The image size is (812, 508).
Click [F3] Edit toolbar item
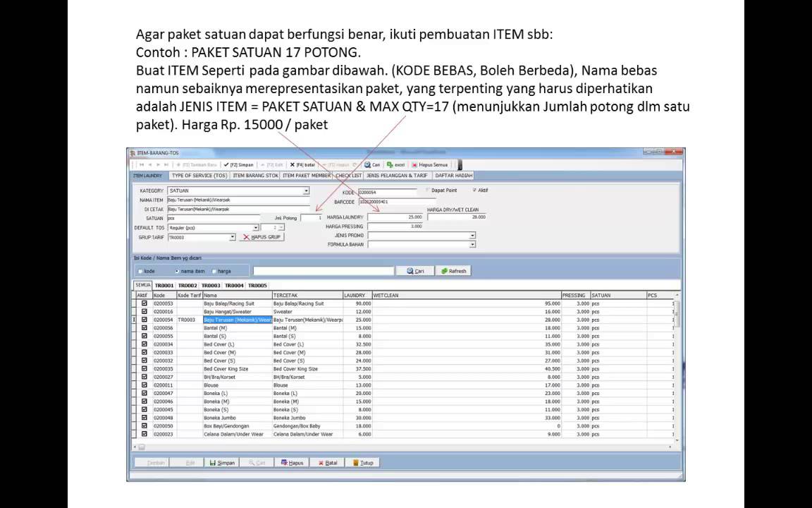click(271, 165)
